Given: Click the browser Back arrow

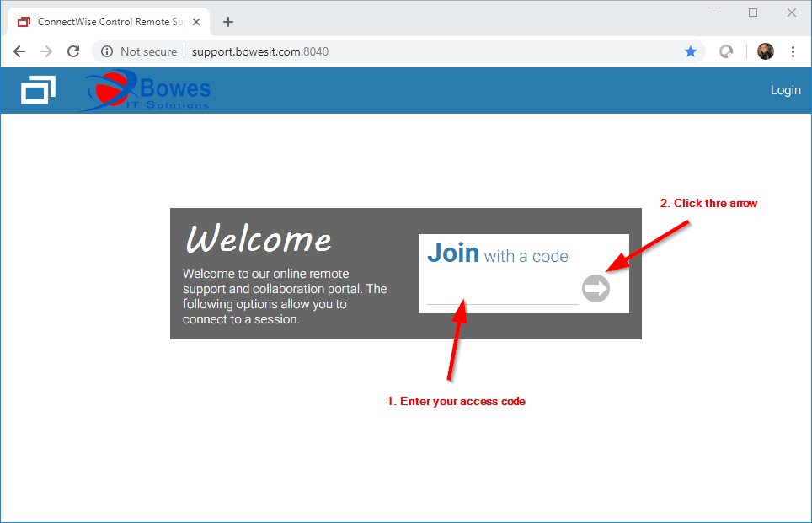Looking at the screenshot, I should tap(19, 51).
